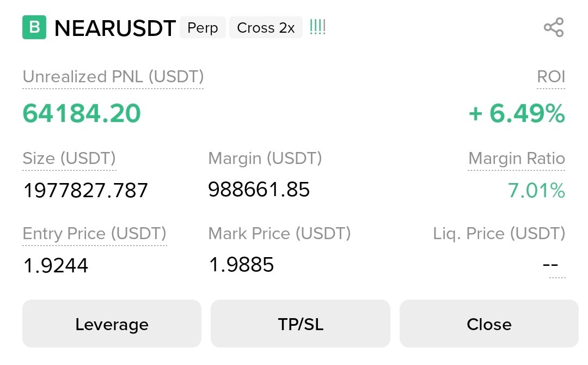Tap the Cross 2x margin mode tag
The width and height of the screenshot is (588, 365).
pyautogui.click(x=266, y=27)
